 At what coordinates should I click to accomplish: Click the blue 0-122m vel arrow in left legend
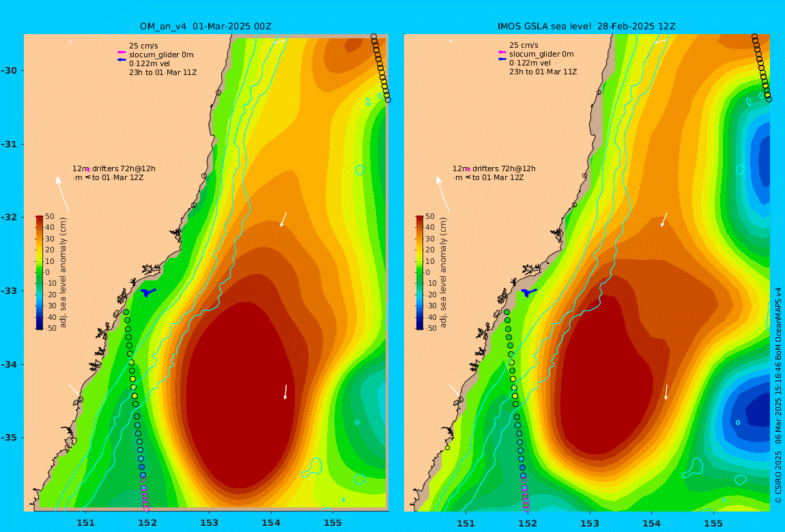click(121, 60)
